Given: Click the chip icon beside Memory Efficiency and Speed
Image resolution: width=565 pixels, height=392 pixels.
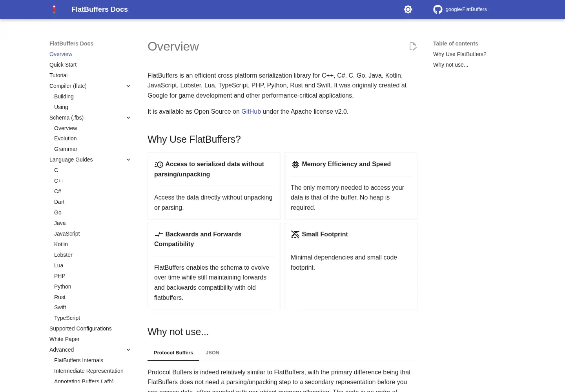Looking at the screenshot, I should click(295, 165).
